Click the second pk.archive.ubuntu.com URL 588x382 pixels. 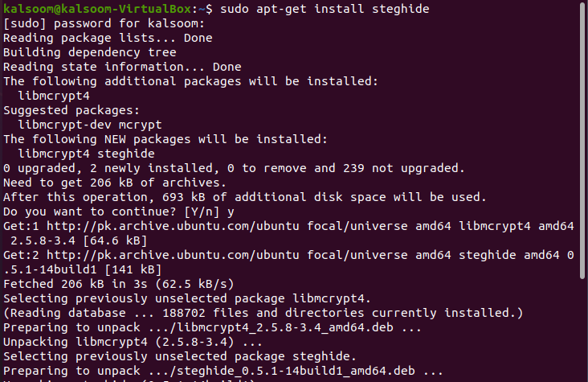tap(173, 255)
